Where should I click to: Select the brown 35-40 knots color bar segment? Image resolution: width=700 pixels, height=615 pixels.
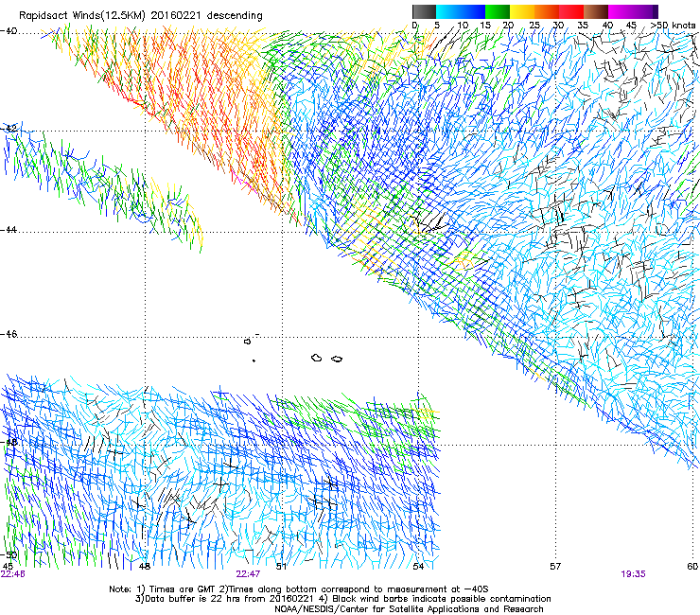coord(596,11)
